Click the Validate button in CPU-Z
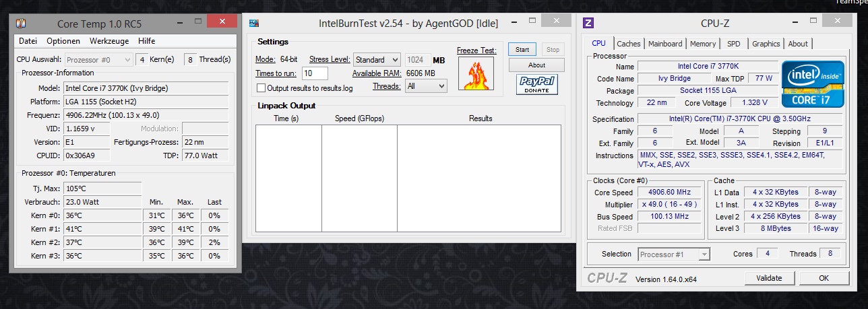Viewport: 868px width, 309px height. (x=769, y=278)
